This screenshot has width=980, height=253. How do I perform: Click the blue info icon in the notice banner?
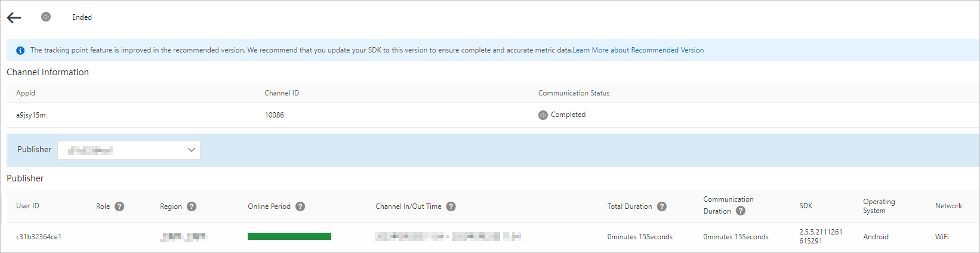(20, 51)
